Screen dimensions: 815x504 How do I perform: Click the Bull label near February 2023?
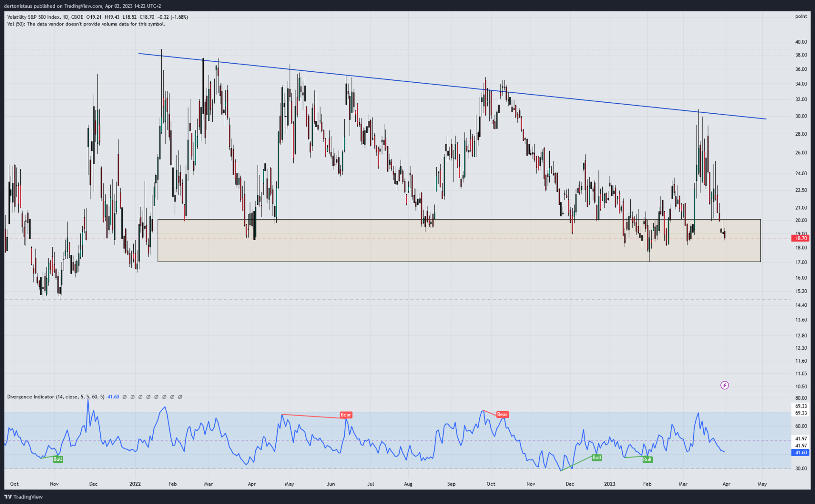coord(647,459)
